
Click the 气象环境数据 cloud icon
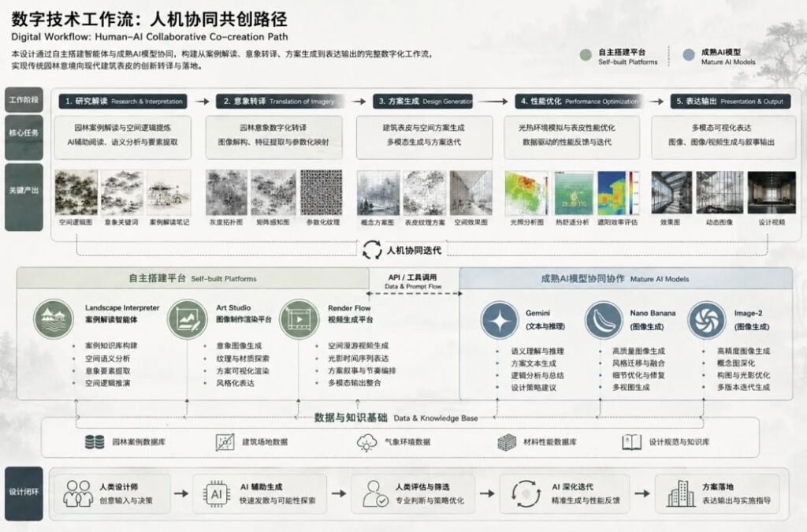(x=366, y=442)
